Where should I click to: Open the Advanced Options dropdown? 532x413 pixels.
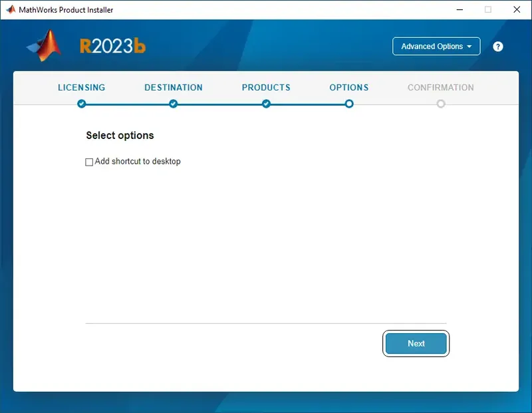(x=436, y=46)
